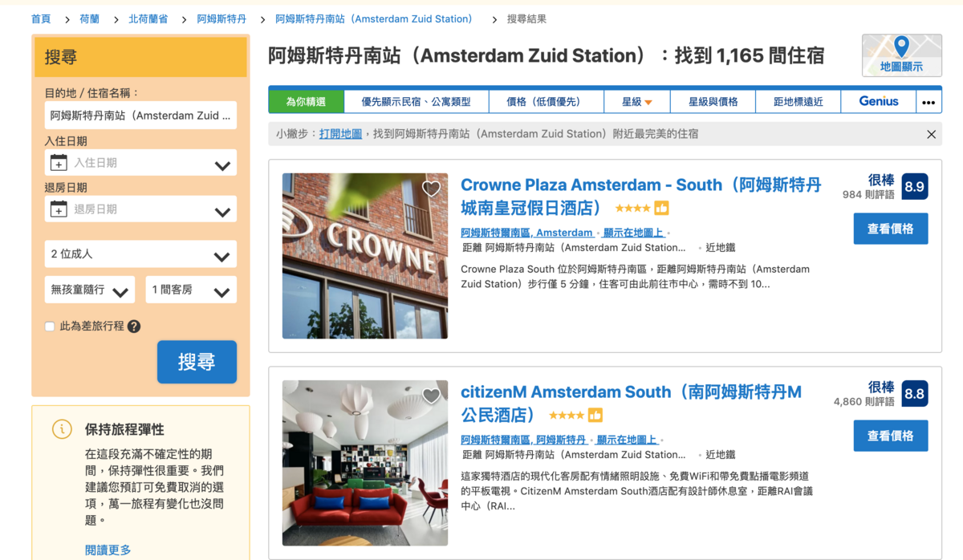
Task: Click 首頁 breadcrumb link
Action: (x=41, y=18)
